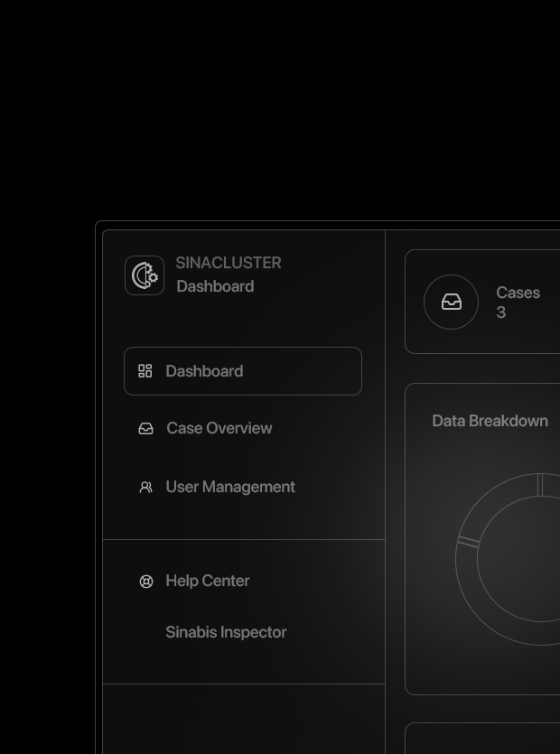Click the Case Overview inbox icon
560x754 pixels.
point(145,428)
